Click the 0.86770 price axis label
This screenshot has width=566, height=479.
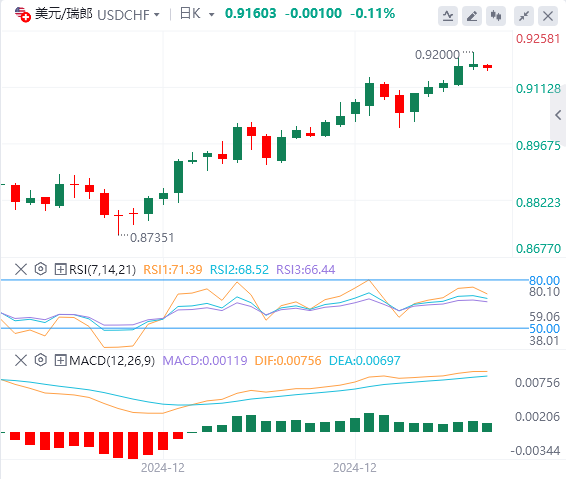coord(538,249)
